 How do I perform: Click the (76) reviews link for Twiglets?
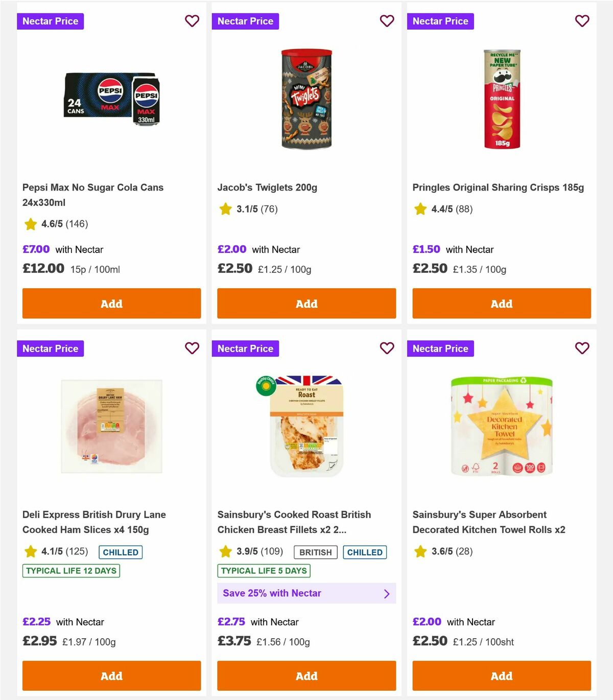tap(269, 209)
